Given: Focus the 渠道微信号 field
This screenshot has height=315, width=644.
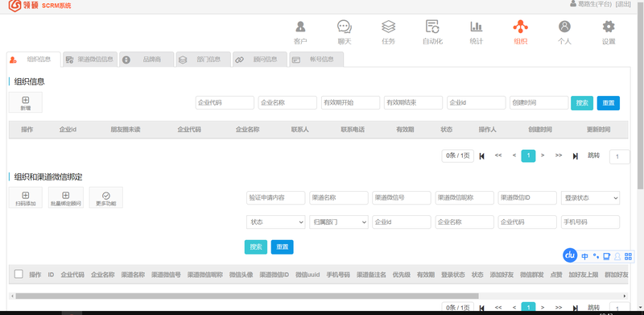Looking at the screenshot, I should coord(401,198).
